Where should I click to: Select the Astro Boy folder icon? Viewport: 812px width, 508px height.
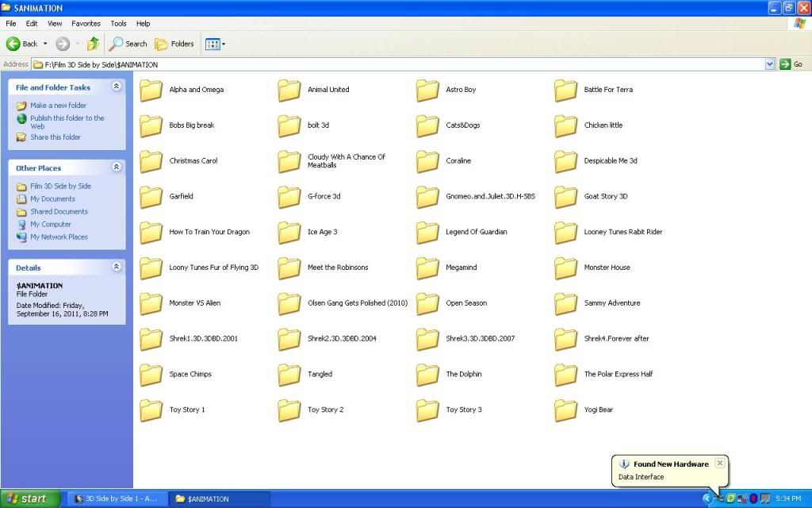click(427, 90)
